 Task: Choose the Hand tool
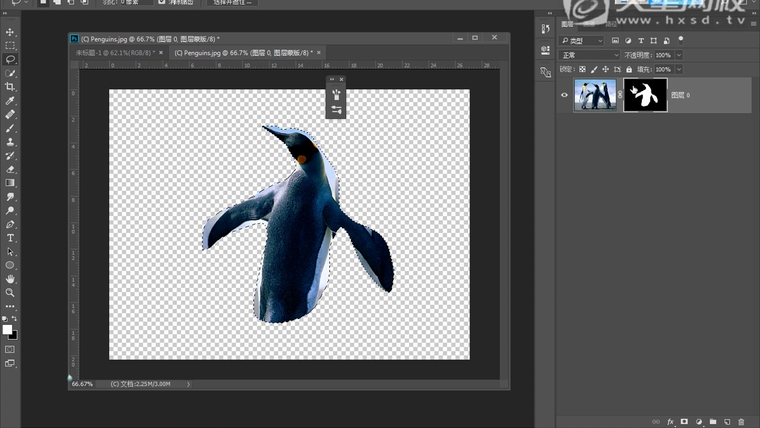click(x=10, y=279)
